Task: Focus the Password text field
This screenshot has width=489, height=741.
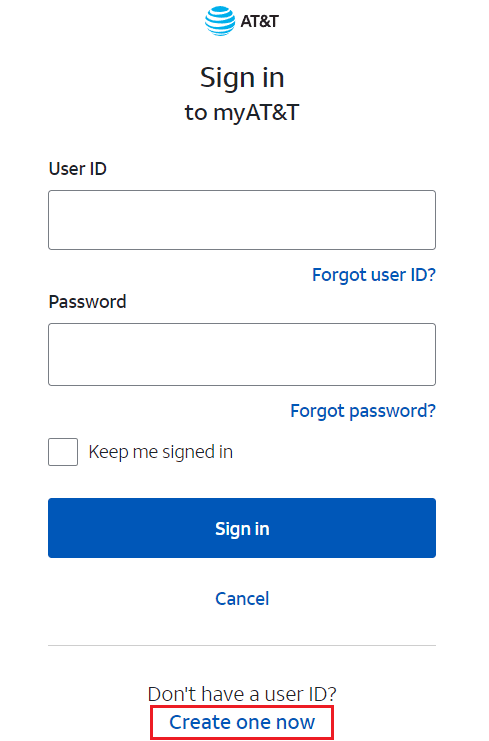Action: click(x=242, y=354)
